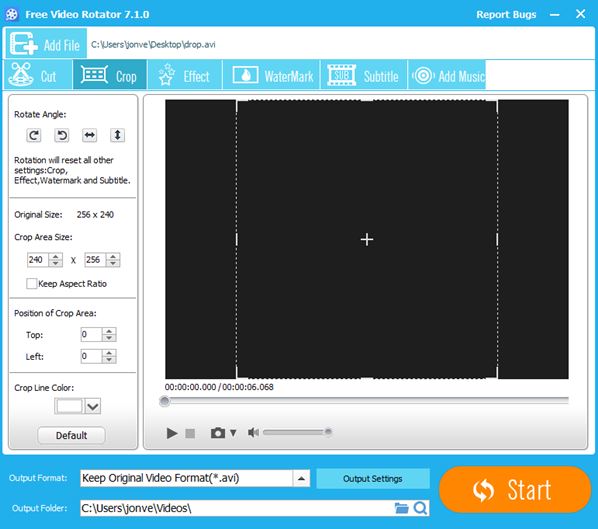598x529 pixels.
Task: Open output folder with magnifier icon
Action: [x=420, y=508]
